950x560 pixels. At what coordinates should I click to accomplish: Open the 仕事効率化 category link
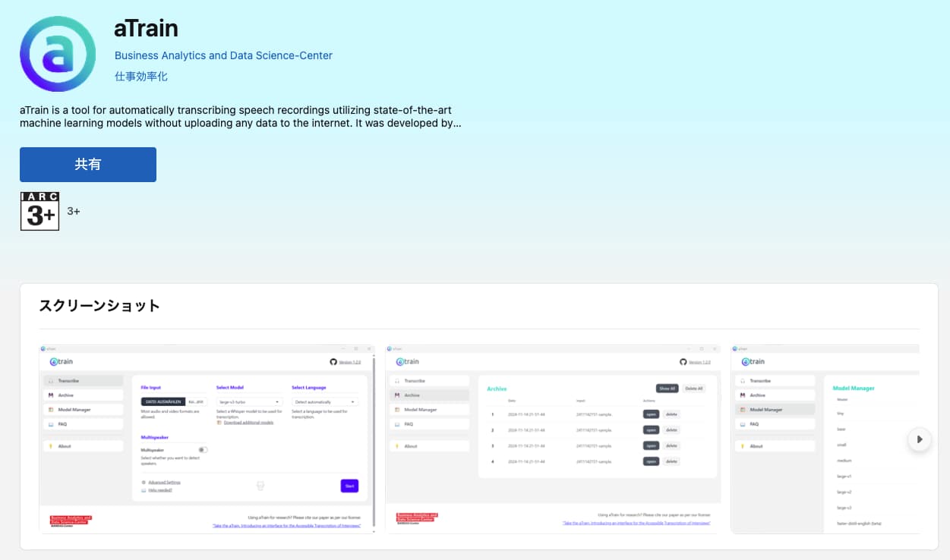141,77
